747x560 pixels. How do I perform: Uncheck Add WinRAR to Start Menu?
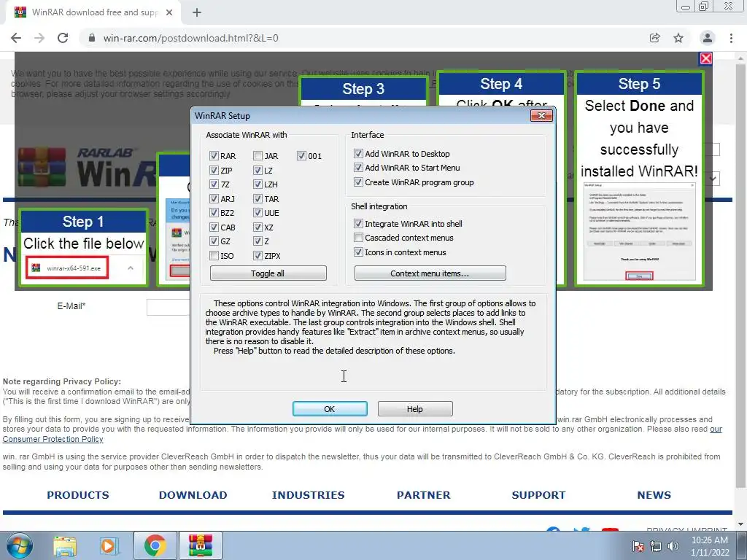(x=358, y=168)
